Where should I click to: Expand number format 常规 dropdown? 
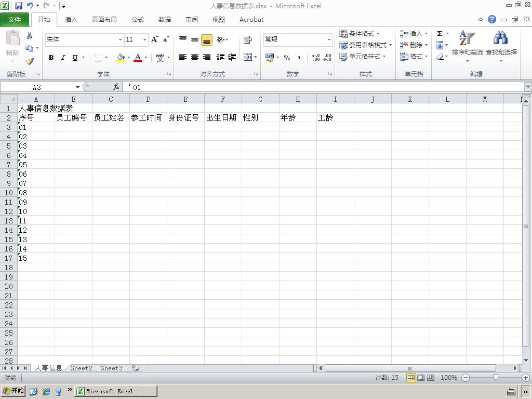pyautogui.click(x=329, y=39)
